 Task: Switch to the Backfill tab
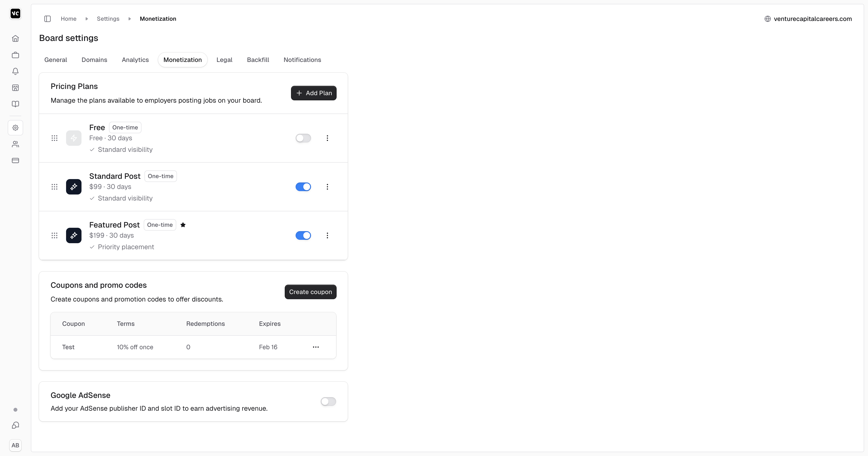(x=258, y=60)
